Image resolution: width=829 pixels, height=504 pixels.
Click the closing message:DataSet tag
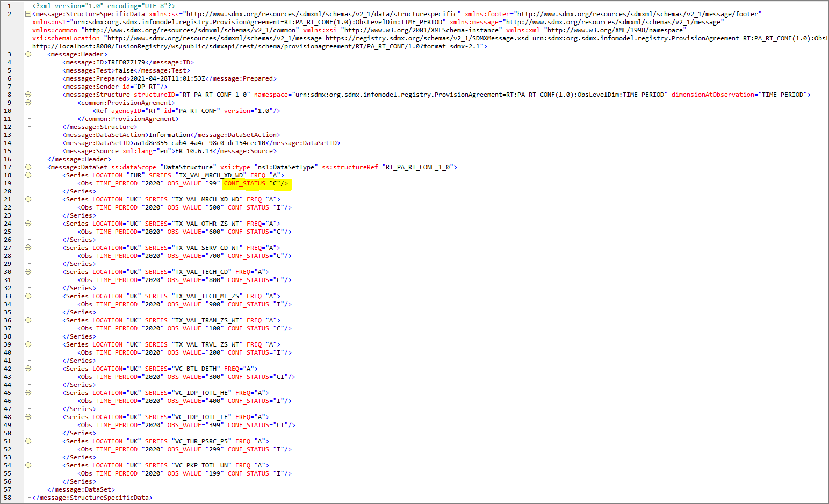[x=81, y=489]
